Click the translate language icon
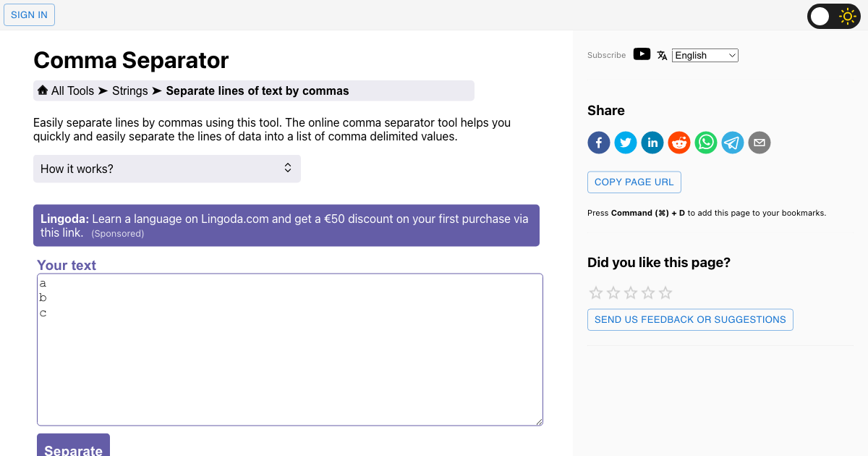The image size is (868, 456). coord(662,55)
